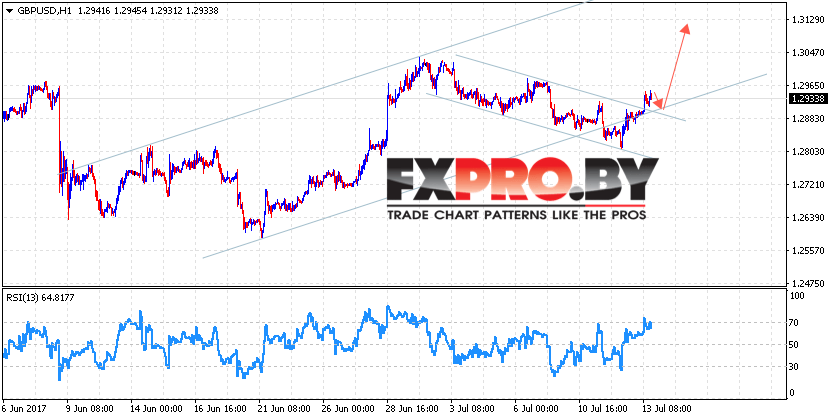Click the 13 Jul 08:00 time label

[666, 409]
